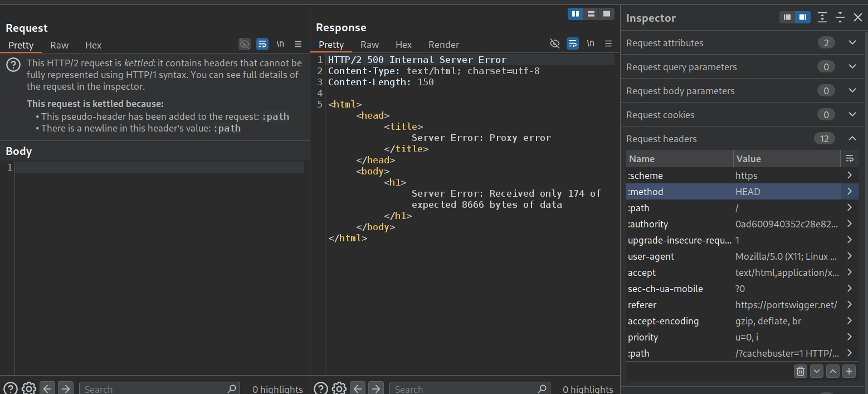
Task: Collapse the Request headers section
Action: (852, 139)
